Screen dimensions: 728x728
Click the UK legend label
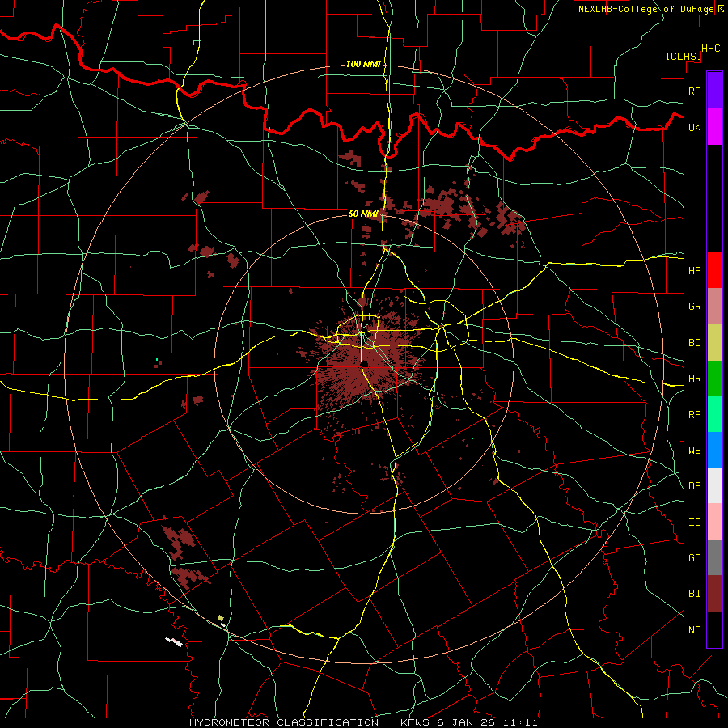point(694,127)
